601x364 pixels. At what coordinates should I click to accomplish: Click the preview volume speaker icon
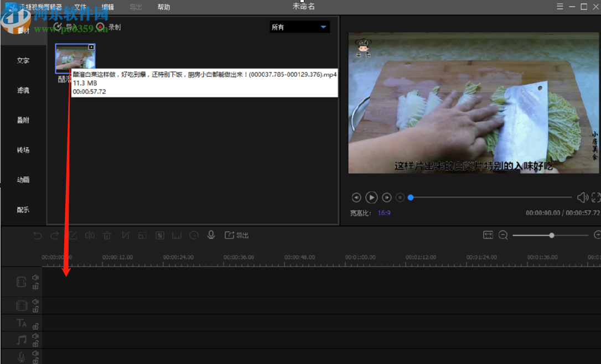click(x=583, y=197)
